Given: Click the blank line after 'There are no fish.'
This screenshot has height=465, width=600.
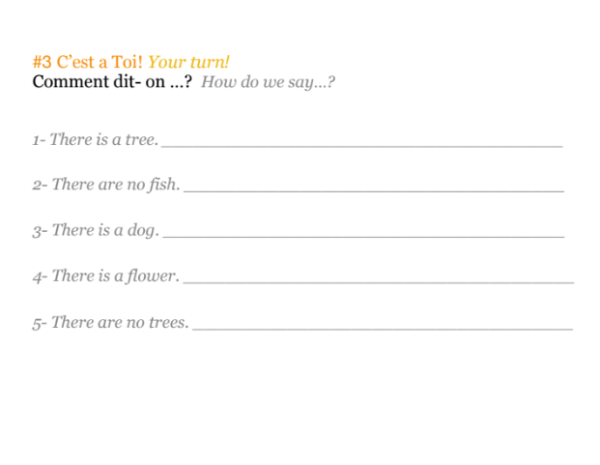Looking at the screenshot, I should point(374,191).
